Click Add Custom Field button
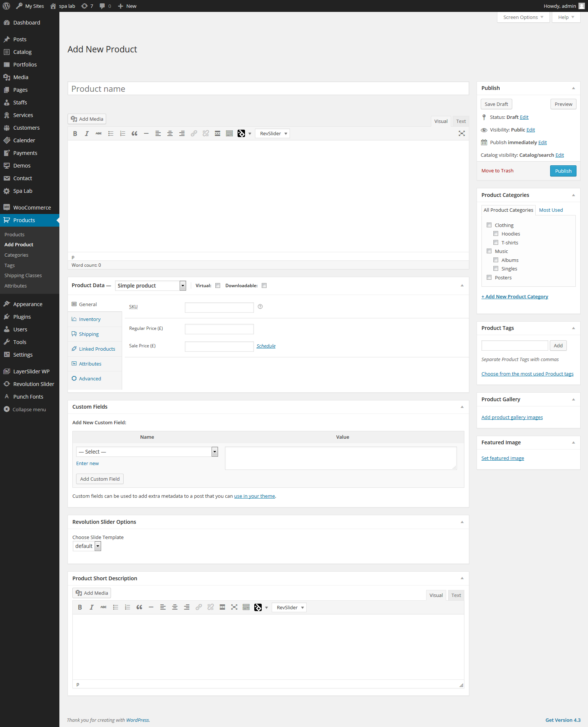 coord(100,479)
